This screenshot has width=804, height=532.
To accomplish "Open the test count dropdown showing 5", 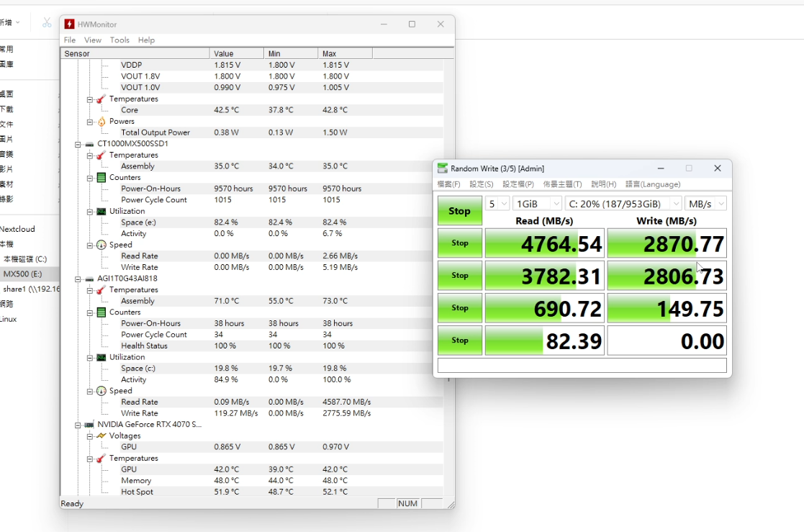I will click(x=497, y=204).
